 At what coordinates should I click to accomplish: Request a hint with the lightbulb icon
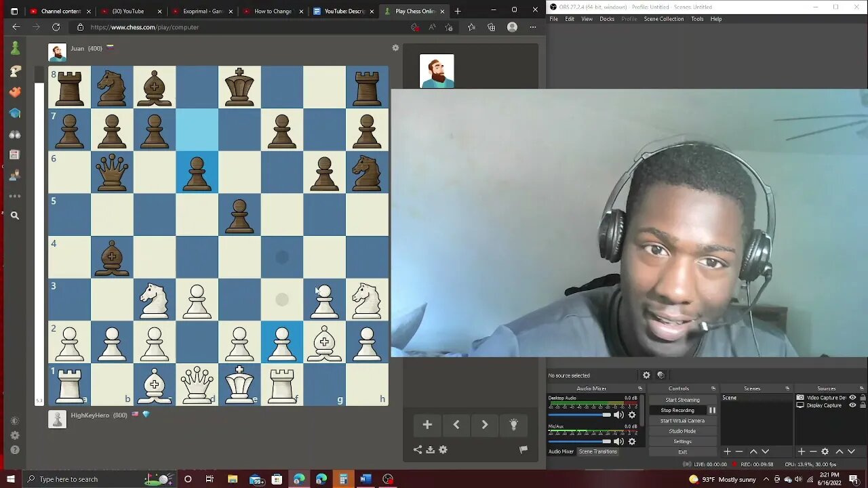513,425
